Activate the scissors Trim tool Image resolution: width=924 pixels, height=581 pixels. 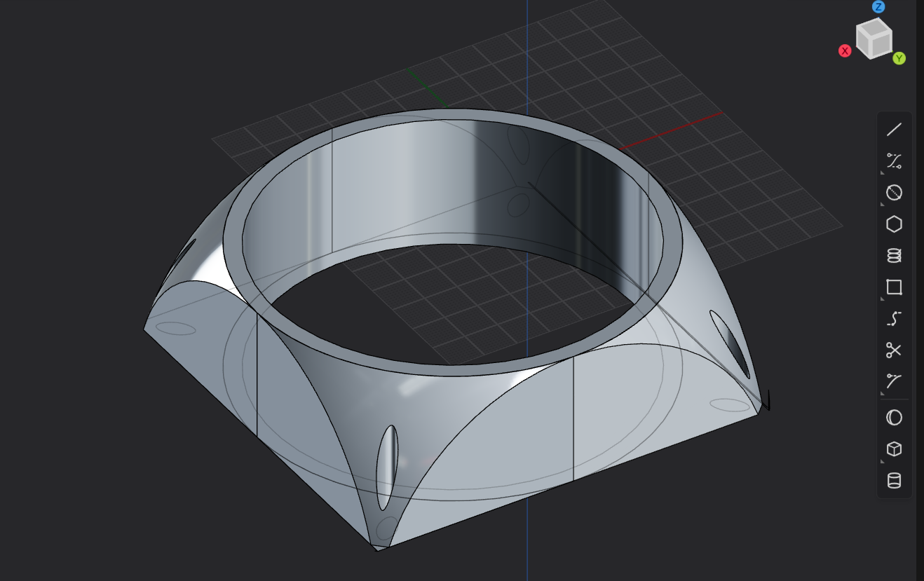tap(894, 350)
